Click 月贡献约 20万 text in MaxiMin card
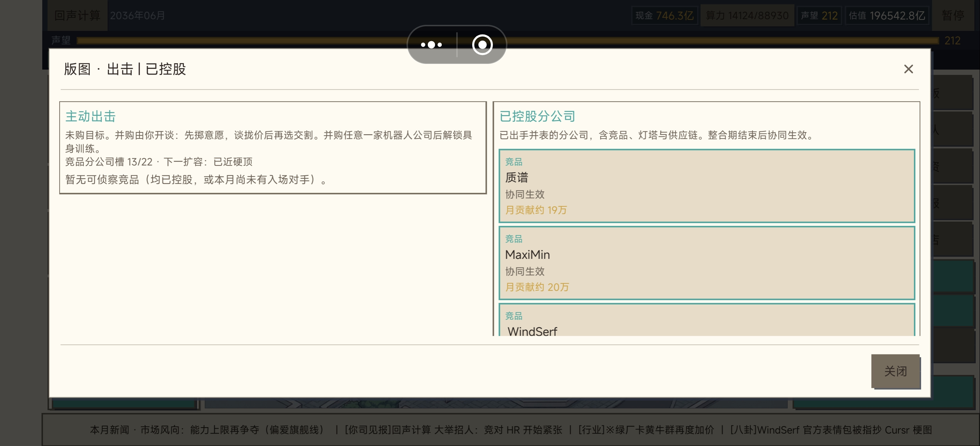980x446 pixels. pyautogui.click(x=537, y=287)
